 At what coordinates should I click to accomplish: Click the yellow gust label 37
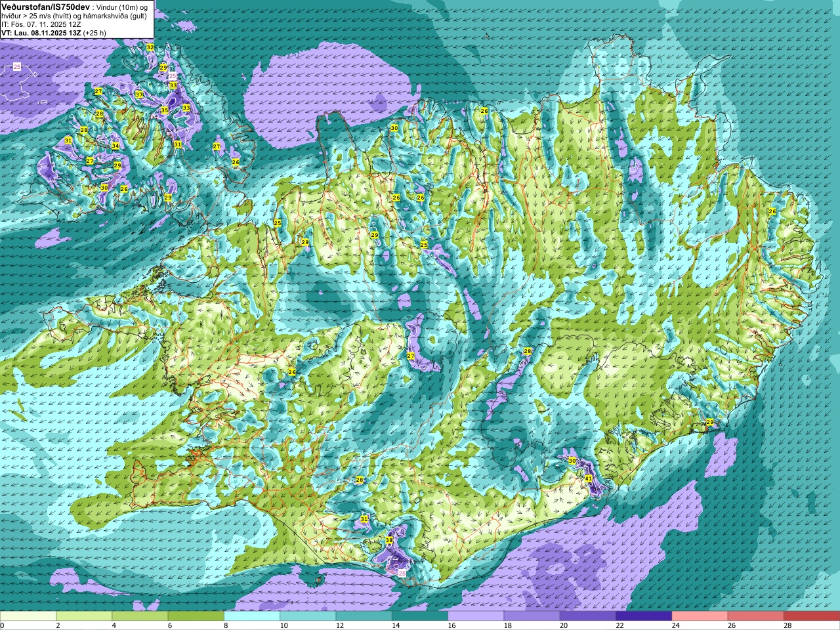click(139, 94)
